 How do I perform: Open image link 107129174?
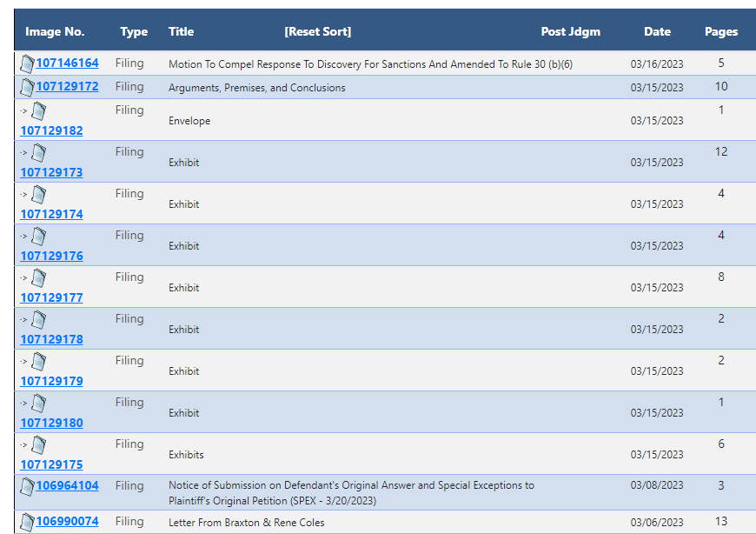pos(51,214)
